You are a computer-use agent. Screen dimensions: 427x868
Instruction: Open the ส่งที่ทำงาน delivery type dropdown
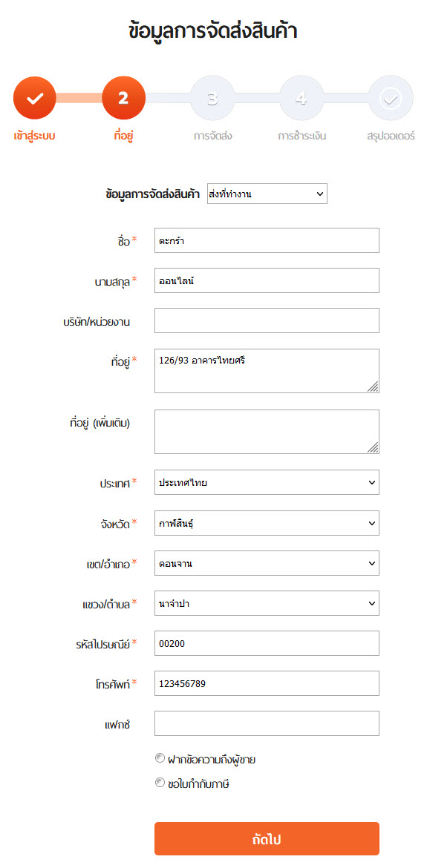click(x=267, y=194)
